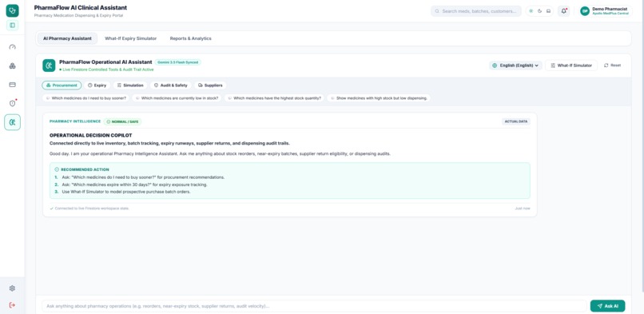Select the Audit & Safety category chip
The height and width of the screenshot is (314, 644).
(170, 85)
